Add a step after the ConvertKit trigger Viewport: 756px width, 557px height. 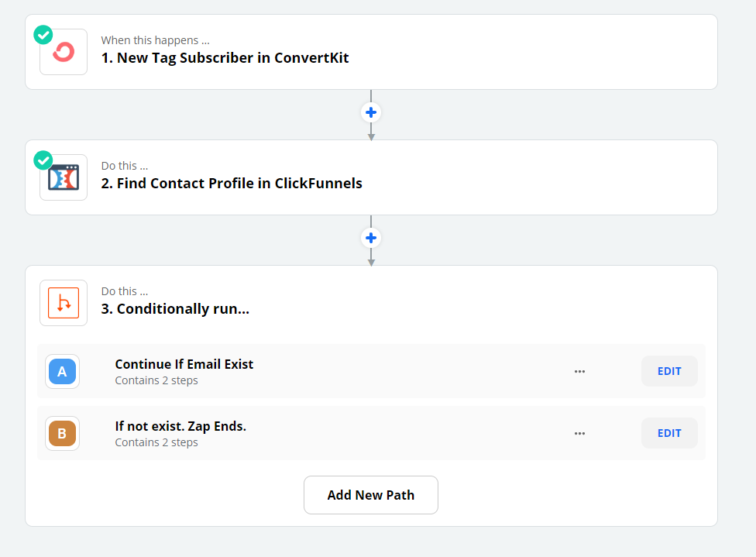(x=371, y=112)
